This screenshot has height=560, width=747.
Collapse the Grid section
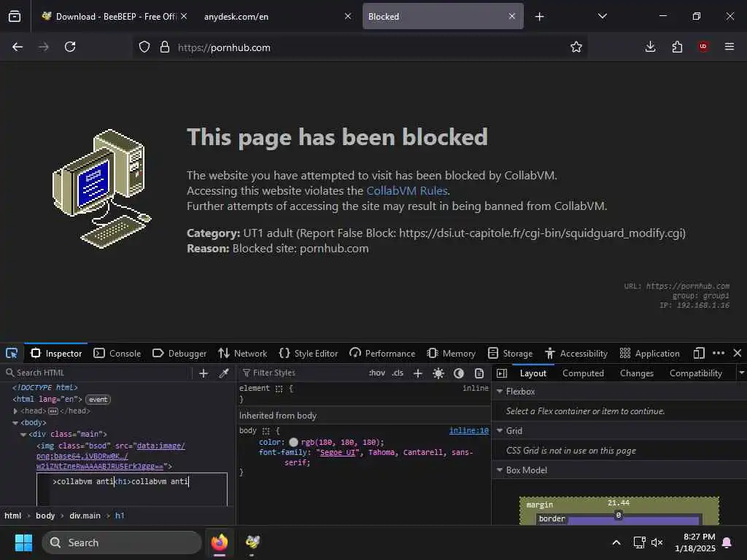(x=500, y=430)
